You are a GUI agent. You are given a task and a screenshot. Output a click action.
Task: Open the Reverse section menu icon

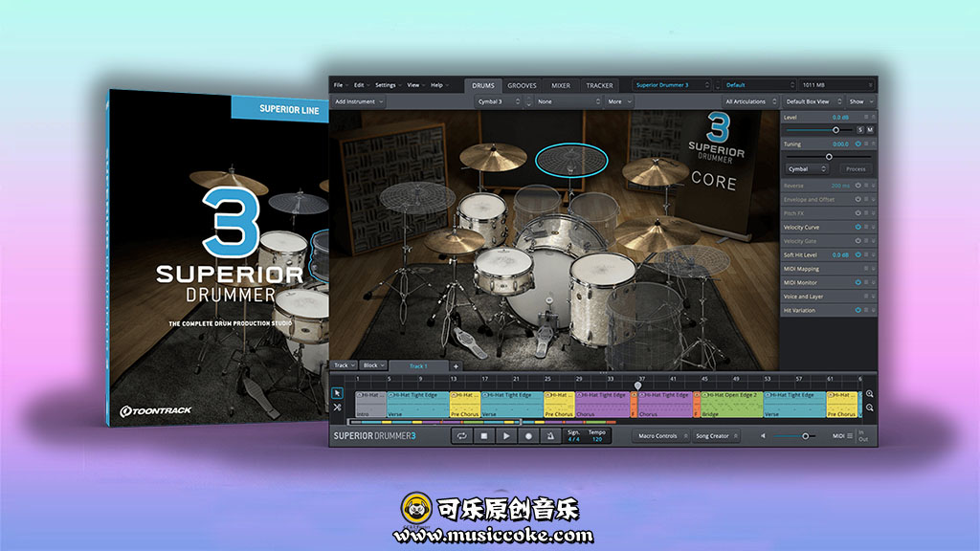(866, 186)
